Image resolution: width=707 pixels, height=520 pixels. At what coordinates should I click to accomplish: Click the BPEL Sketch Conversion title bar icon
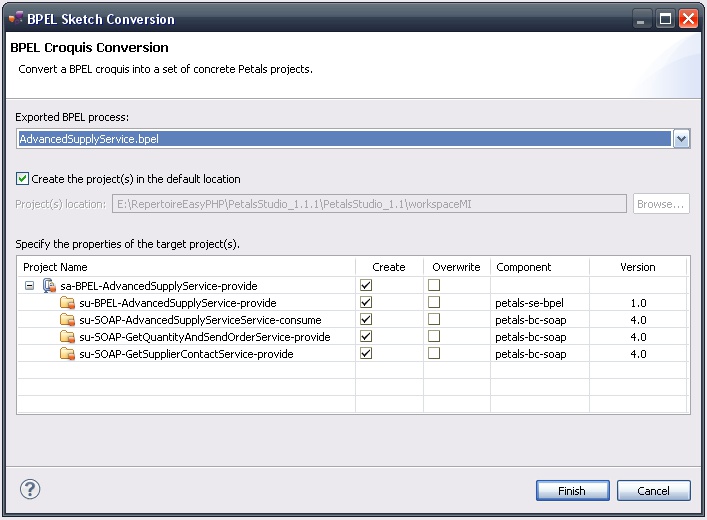13,19
